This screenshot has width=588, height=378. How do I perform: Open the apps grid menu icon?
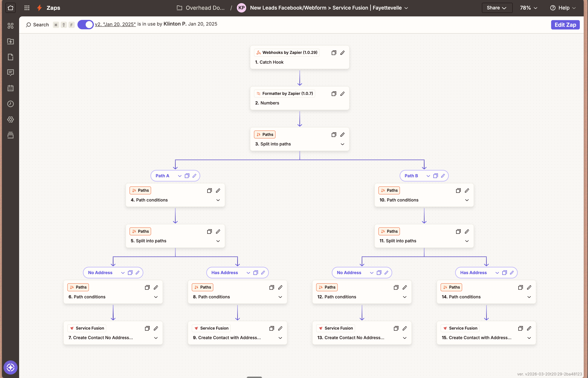pos(27,8)
